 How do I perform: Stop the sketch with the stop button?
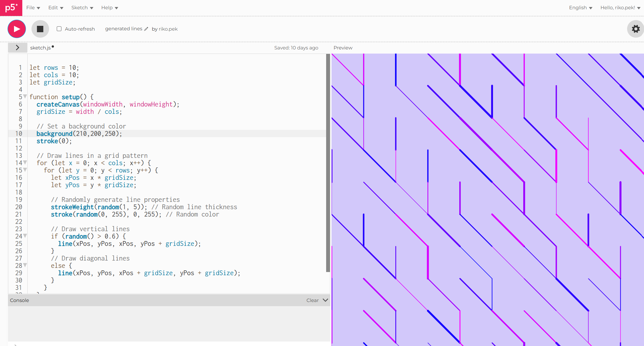point(40,29)
